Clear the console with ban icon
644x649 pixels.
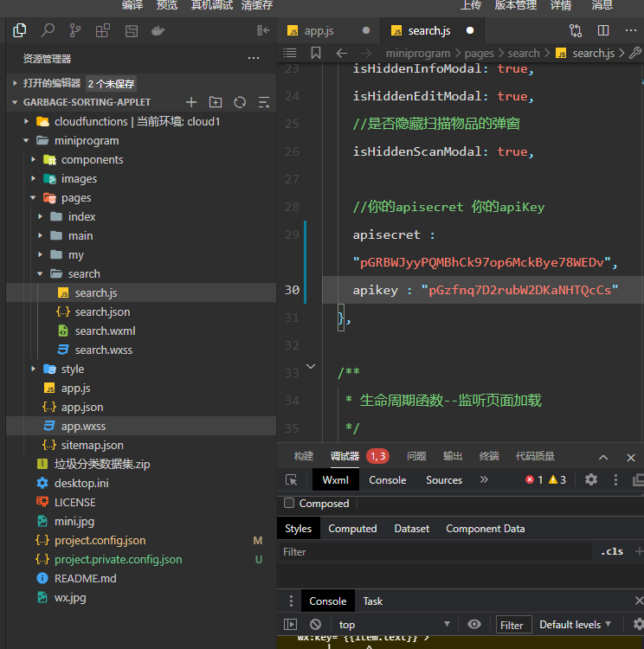316,624
